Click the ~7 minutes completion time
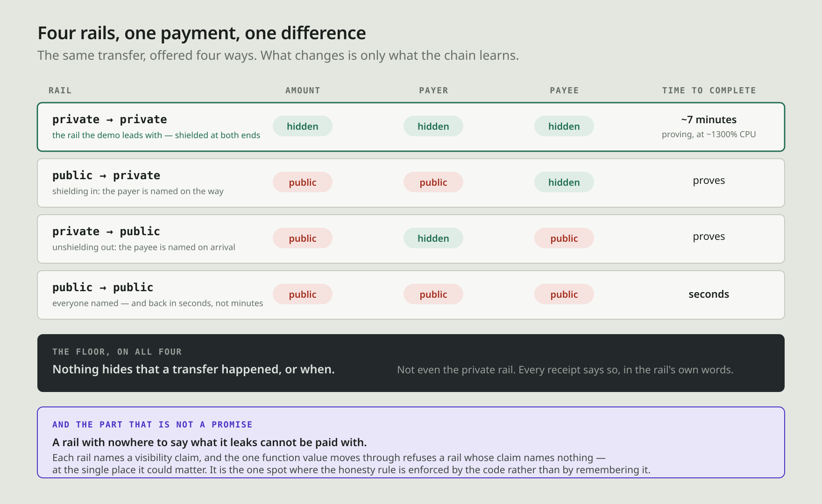The image size is (822, 504). [x=709, y=119]
